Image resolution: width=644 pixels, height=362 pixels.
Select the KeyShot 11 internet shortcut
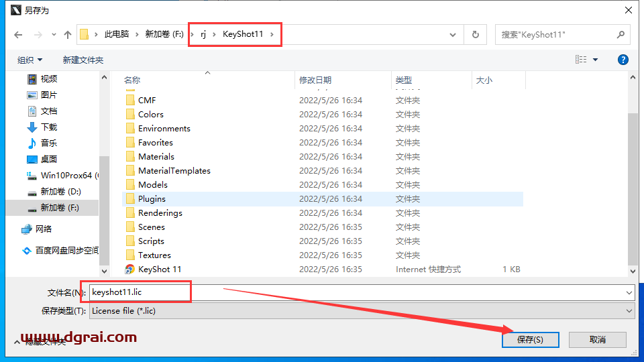(x=159, y=269)
